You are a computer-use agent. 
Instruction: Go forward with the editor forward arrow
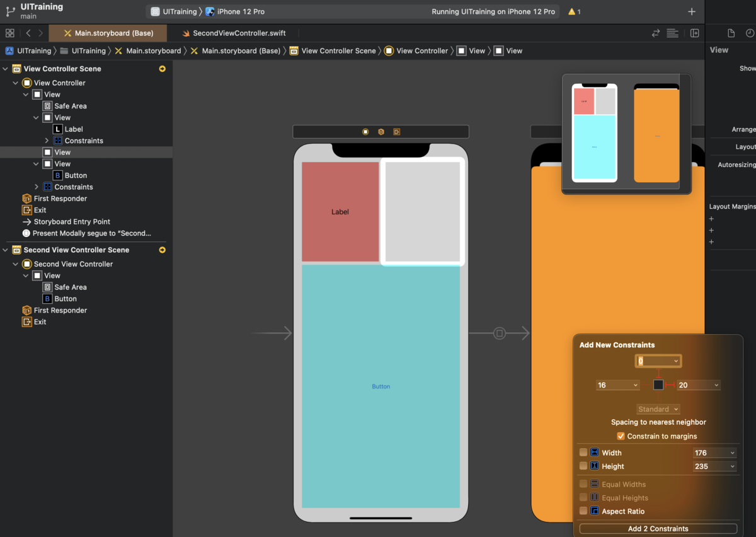tap(41, 33)
